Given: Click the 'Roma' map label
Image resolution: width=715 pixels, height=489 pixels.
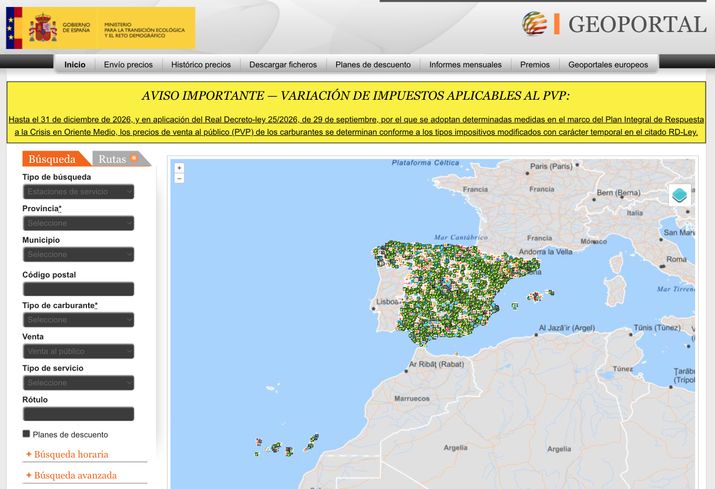Looking at the screenshot, I should [x=676, y=259].
